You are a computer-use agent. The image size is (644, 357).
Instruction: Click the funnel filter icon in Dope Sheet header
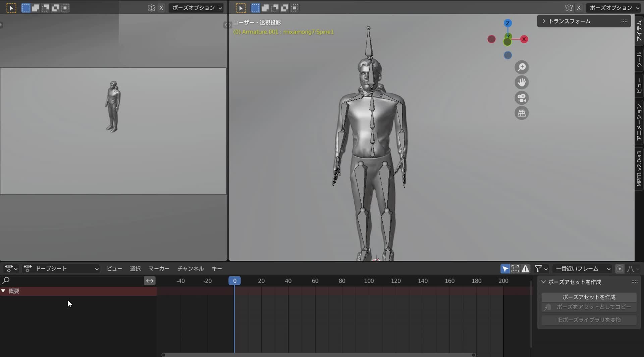538,268
